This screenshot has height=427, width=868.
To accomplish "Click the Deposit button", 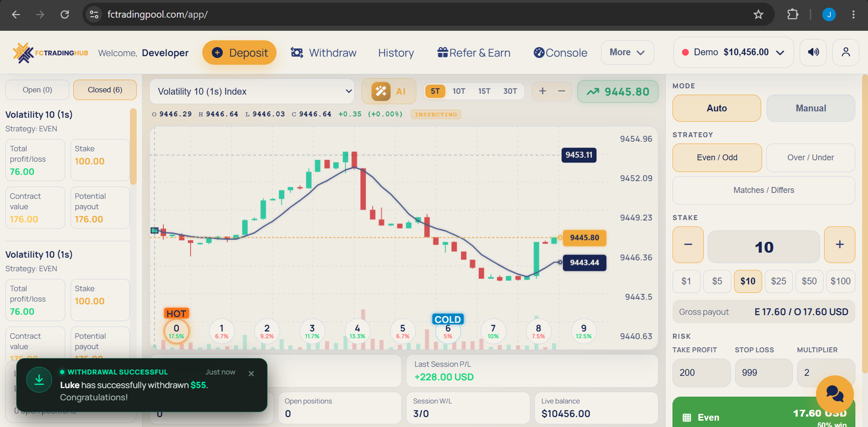I will point(239,53).
